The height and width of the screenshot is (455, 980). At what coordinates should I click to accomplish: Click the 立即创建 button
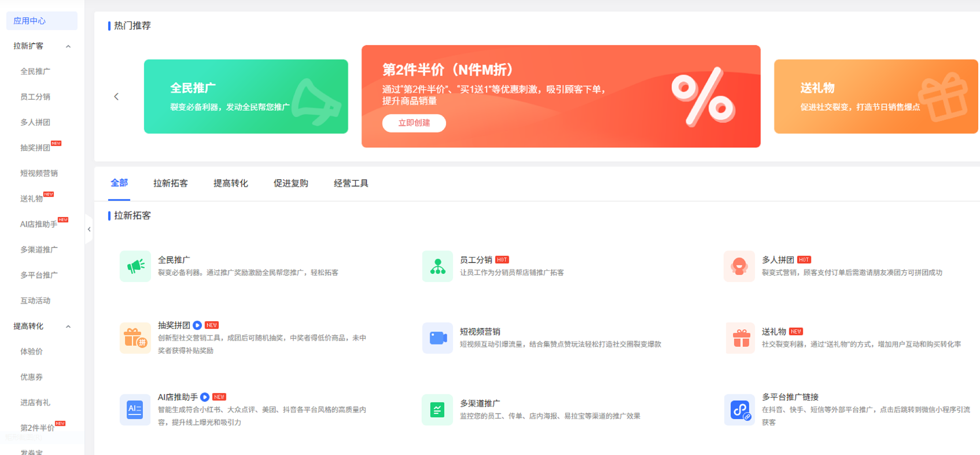tap(413, 123)
